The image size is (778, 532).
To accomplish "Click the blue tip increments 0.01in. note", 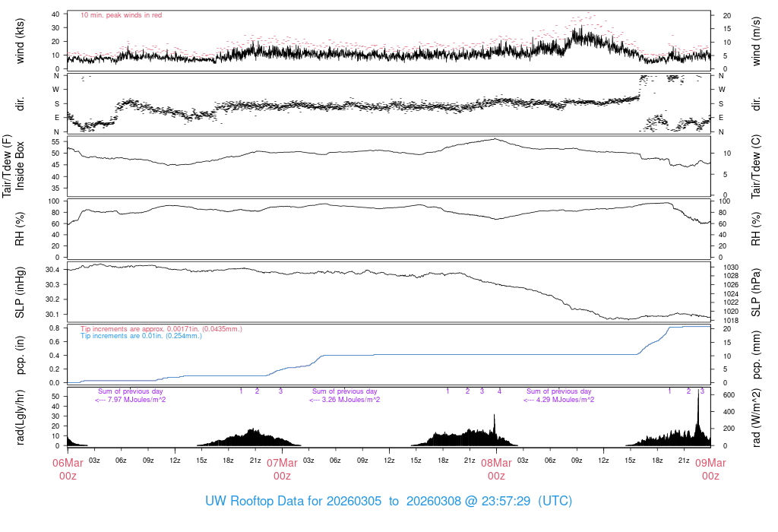I will pyautogui.click(x=141, y=335).
